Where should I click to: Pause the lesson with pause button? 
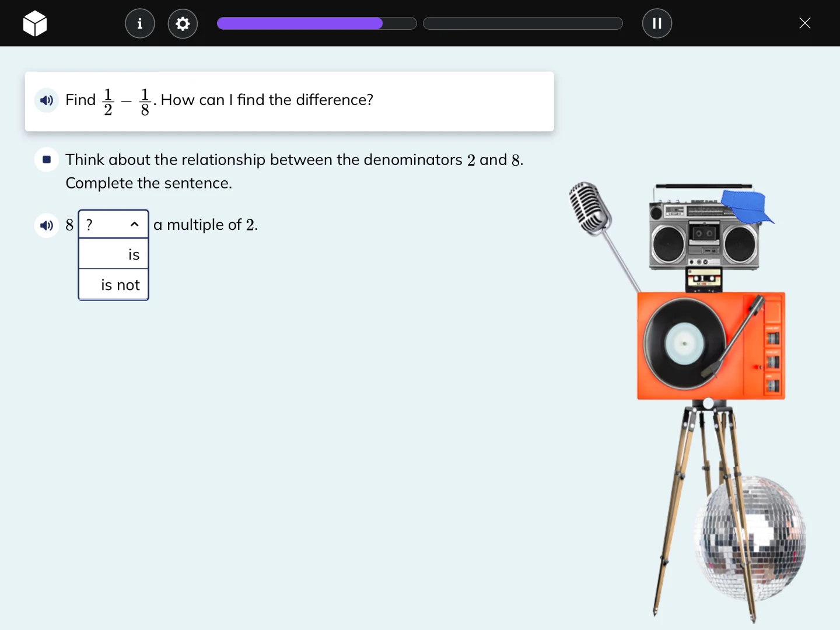657,23
